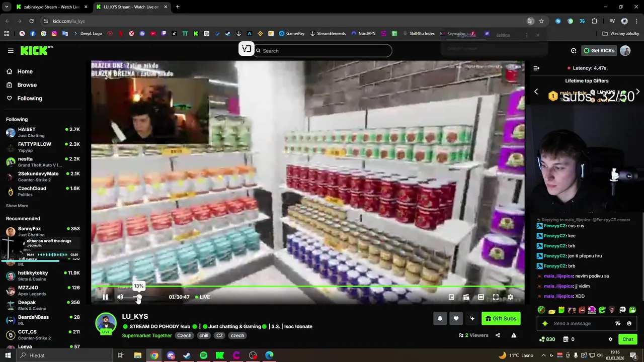Click the green video progress bar

[307, 287]
